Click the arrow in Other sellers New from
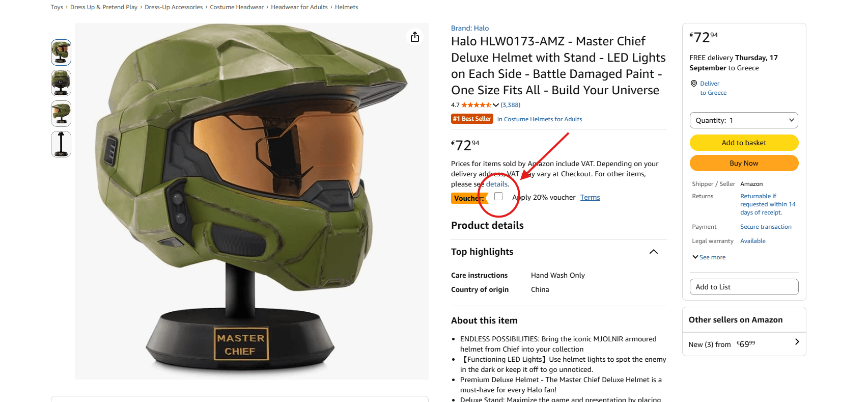The image size is (868, 402). tap(797, 342)
